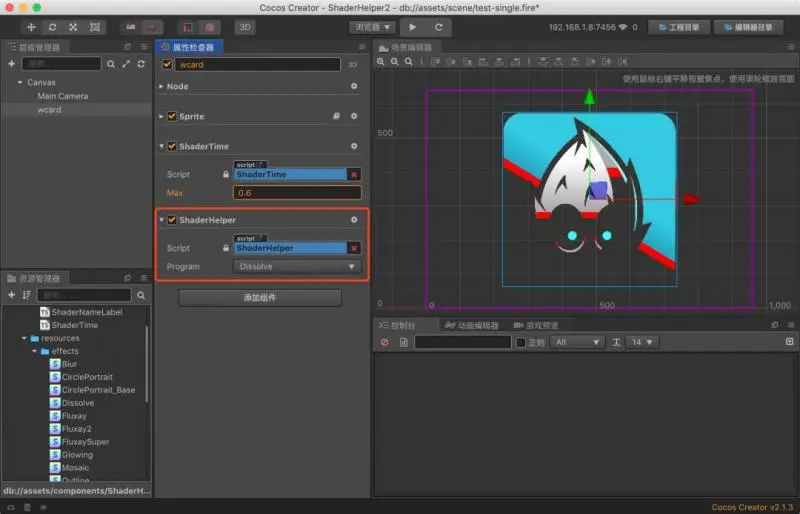Click the hierarchy refresh icon

(141, 64)
